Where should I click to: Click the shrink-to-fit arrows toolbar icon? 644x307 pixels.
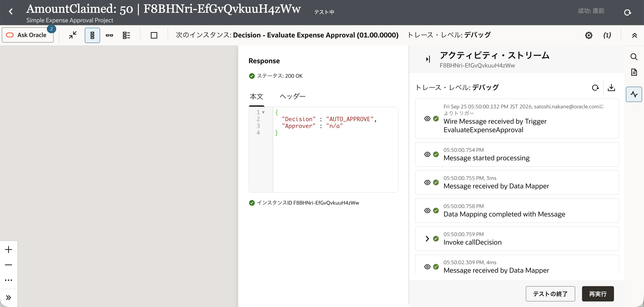73,35
